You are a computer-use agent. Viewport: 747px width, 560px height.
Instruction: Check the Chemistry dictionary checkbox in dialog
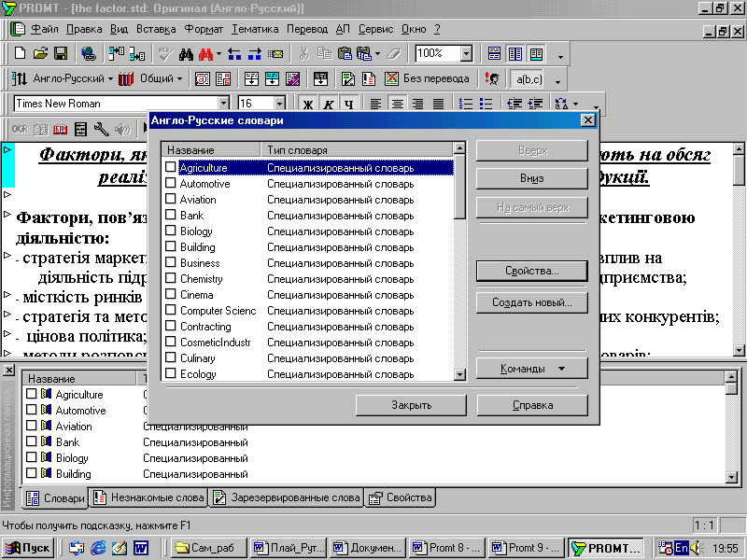pyautogui.click(x=170, y=278)
